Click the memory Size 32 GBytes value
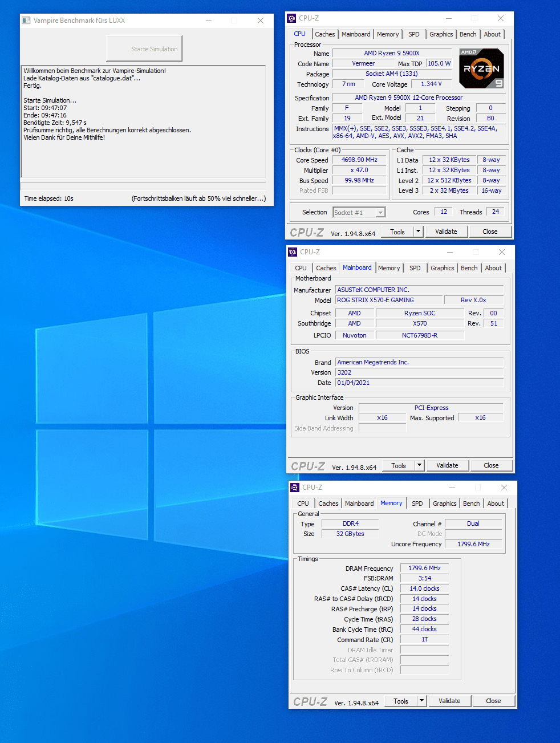 point(350,534)
